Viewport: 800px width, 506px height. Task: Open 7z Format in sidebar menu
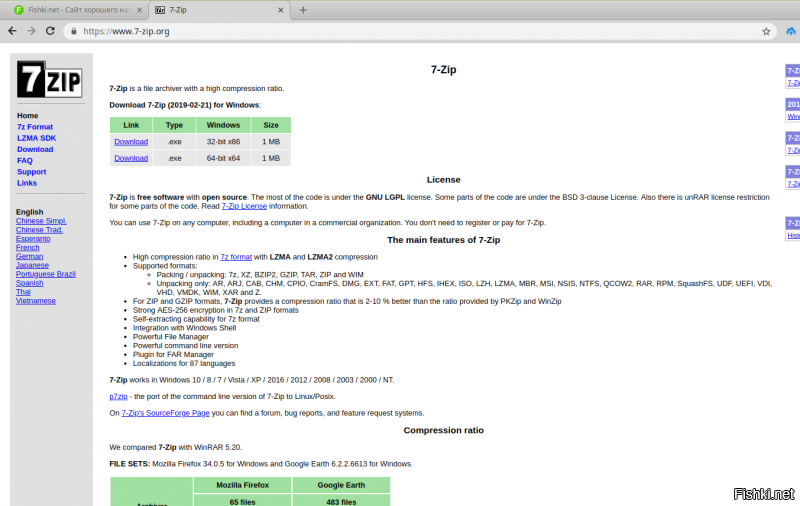click(x=35, y=127)
